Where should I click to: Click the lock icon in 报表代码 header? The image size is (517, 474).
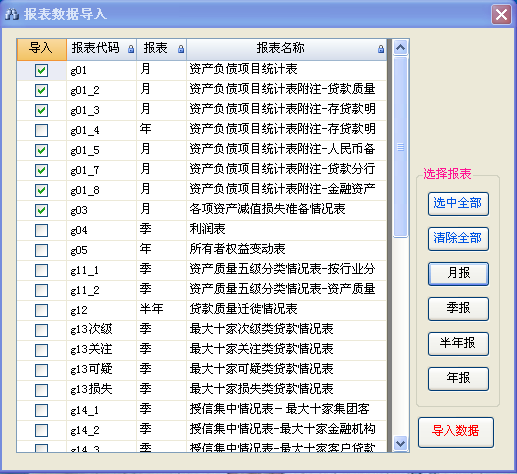[131, 49]
